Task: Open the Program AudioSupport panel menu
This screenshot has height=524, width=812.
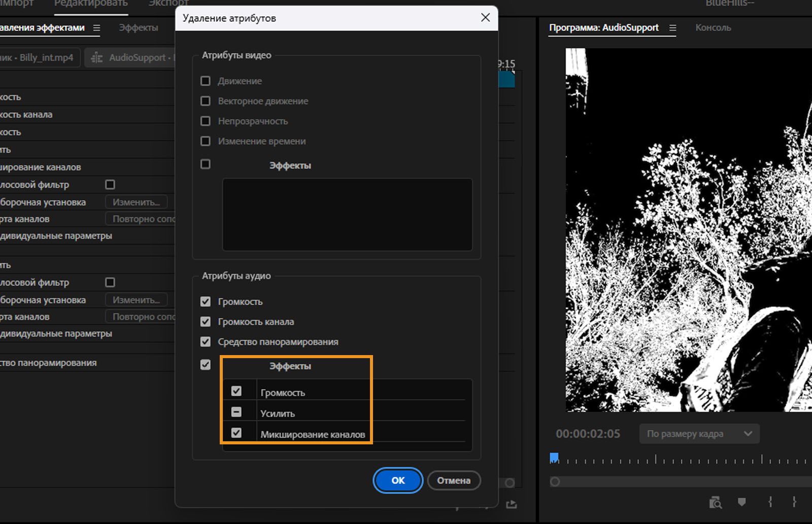Action: [x=672, y=28]
